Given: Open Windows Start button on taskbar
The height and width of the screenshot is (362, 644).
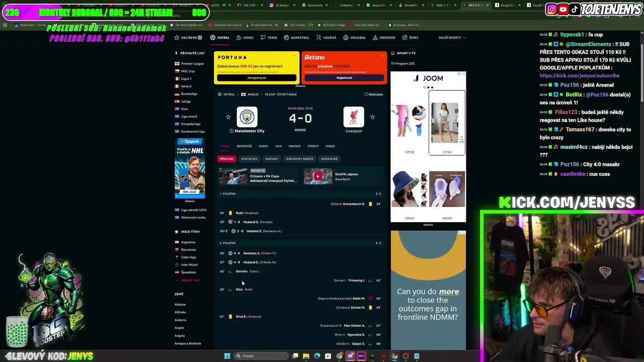Looking at the screenshot, I should coord(227,356).
